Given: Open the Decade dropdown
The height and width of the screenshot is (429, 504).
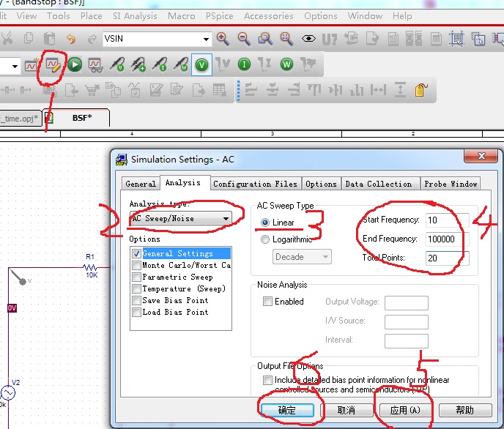Looking at the screenshot, I should coord(302,257).
